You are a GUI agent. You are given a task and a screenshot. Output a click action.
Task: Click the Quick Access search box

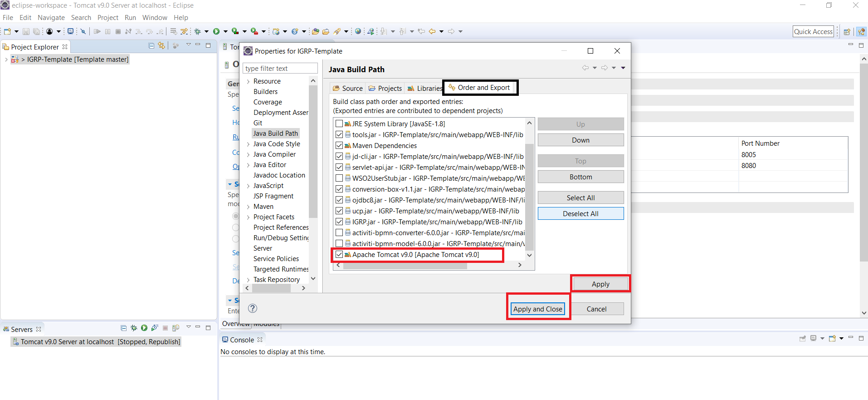[813, 31]
